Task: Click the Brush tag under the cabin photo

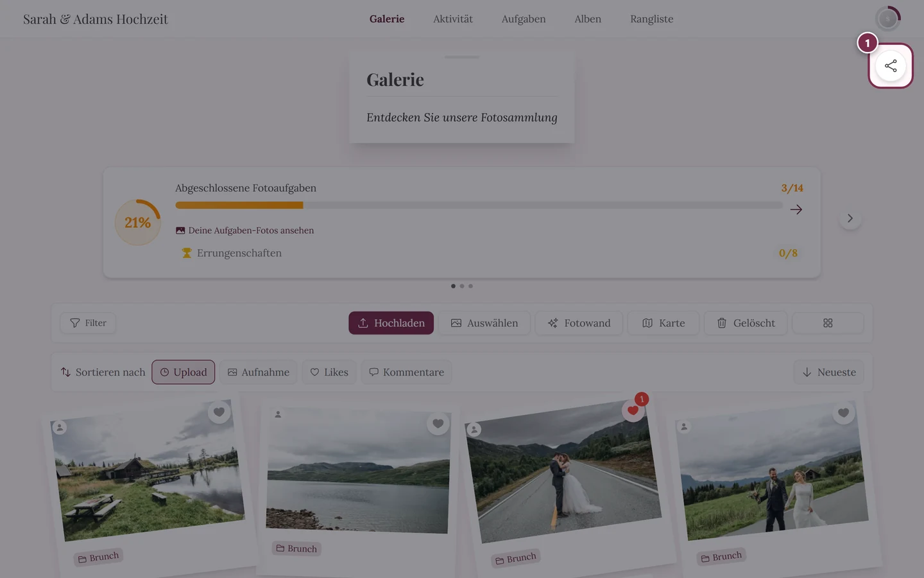Action: tap(98, 557)
